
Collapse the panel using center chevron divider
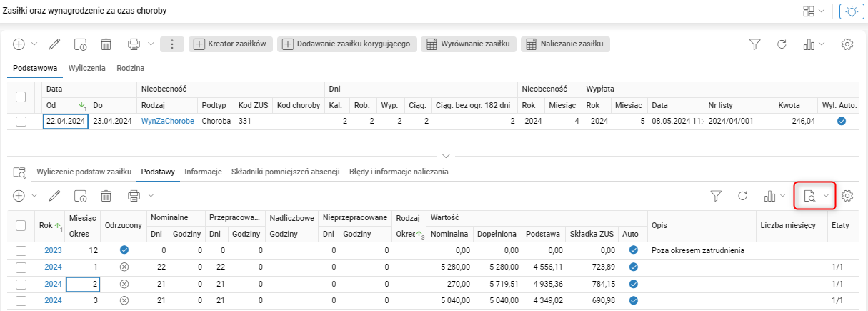point(447,155)
